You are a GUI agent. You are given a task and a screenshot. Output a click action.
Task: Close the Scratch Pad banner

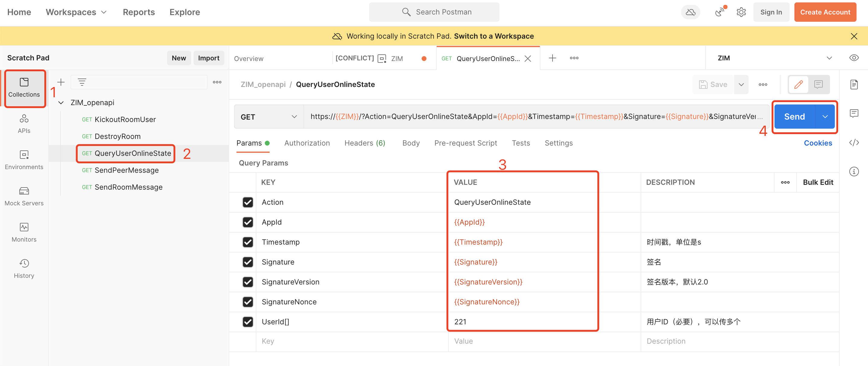click(x=854, y=36)
